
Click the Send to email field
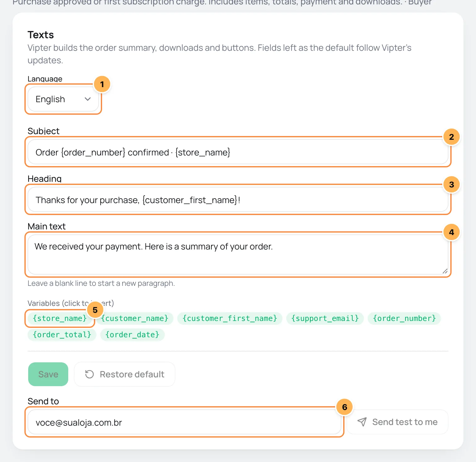[184, 422]
